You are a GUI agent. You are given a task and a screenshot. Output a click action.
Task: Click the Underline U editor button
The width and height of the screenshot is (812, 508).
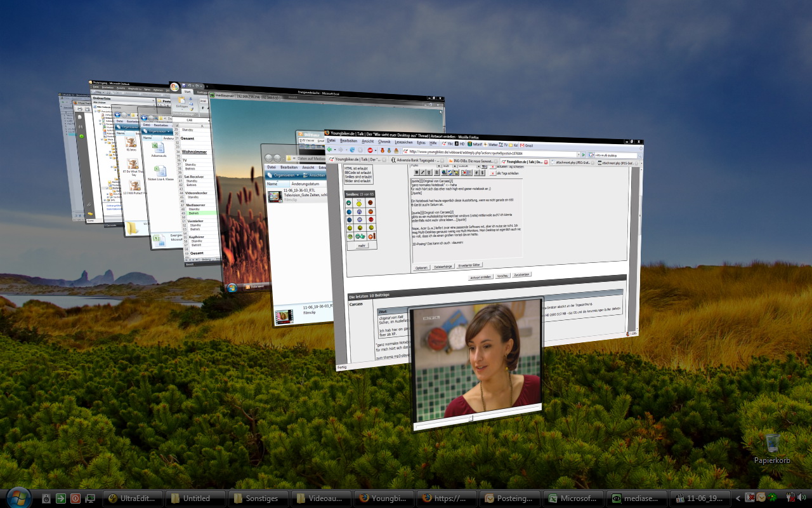click(429, 173)
